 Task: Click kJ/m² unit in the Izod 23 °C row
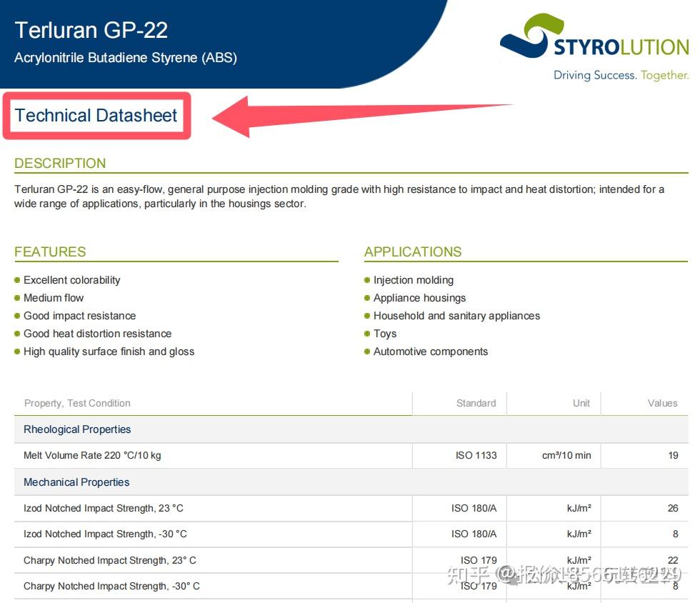(x=579, y=508)
